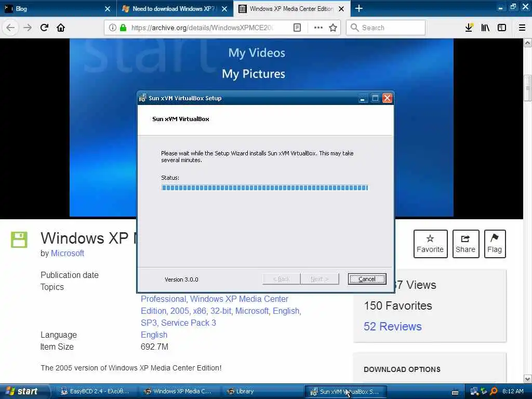
Task: Switch to Sun xVM VirtualBox taskbar item
Action: (345, 391)
